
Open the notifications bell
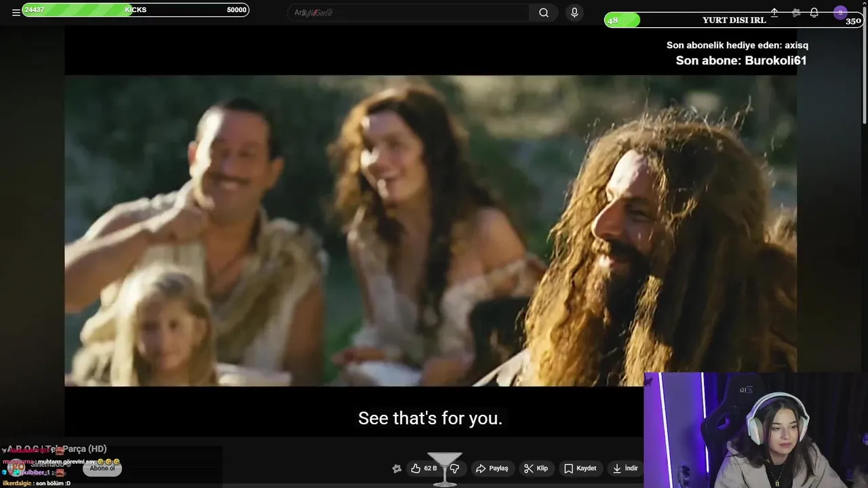[814, 13]
